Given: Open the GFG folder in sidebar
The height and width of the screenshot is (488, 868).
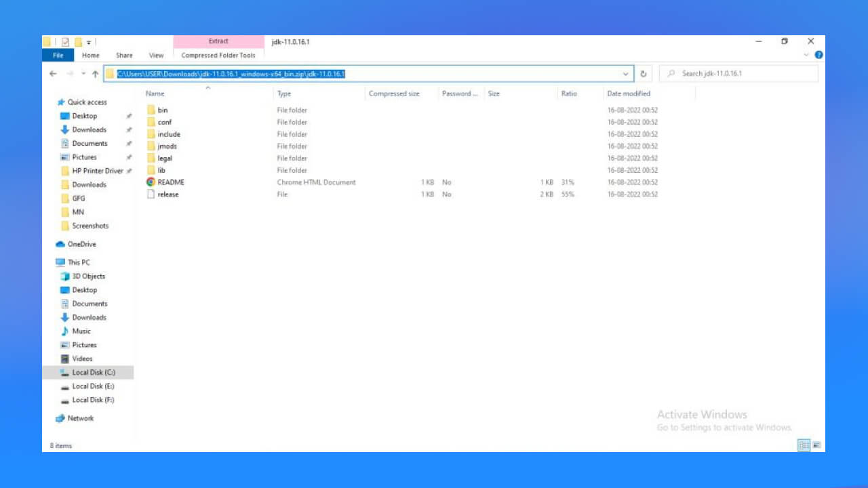Looking at the screenshot, I should [79, 199].
